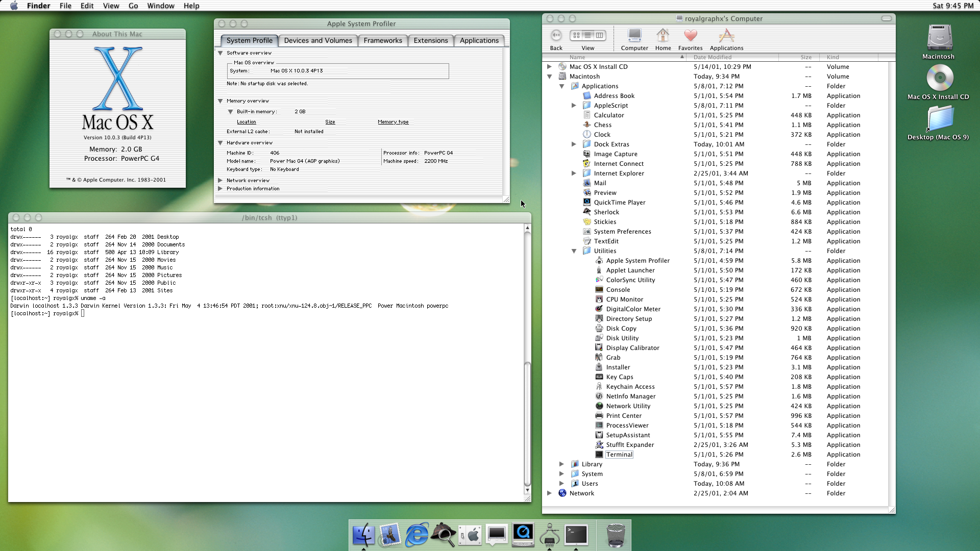Screen dimensions: 980x551
Task: Launch Internet Explorer from the Dock
Action: 416,535
